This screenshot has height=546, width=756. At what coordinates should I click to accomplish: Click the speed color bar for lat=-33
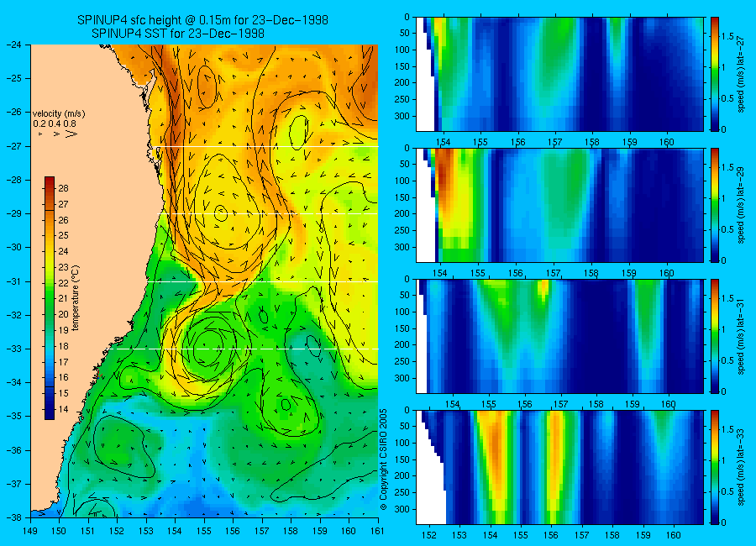click(715, 467)
